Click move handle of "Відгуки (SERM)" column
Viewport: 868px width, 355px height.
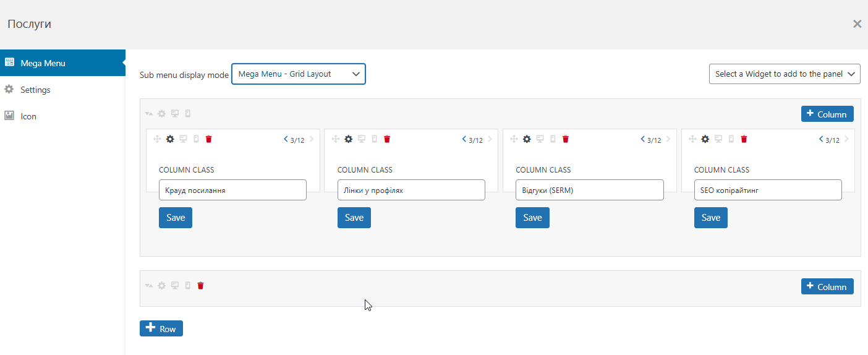(x=514, y=139)
